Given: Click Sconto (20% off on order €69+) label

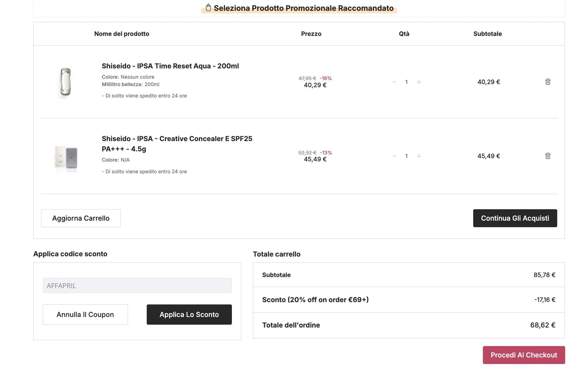Looking at the screenshot, I should tap(315, 300).
